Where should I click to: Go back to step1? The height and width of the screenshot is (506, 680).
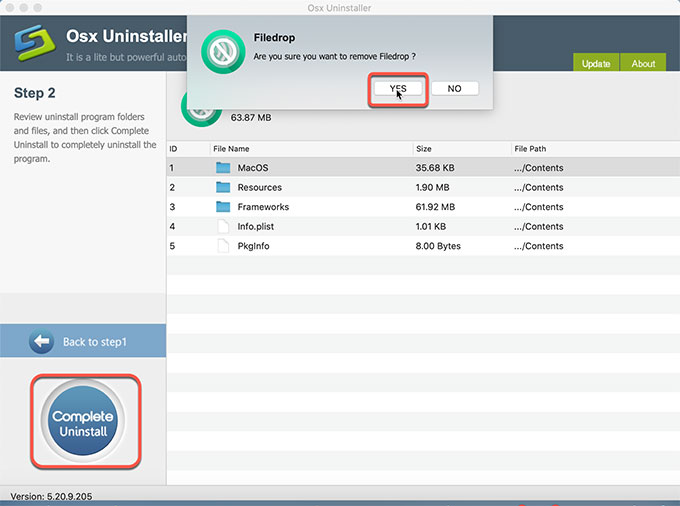pyautogui.click(x=83, y=341)
